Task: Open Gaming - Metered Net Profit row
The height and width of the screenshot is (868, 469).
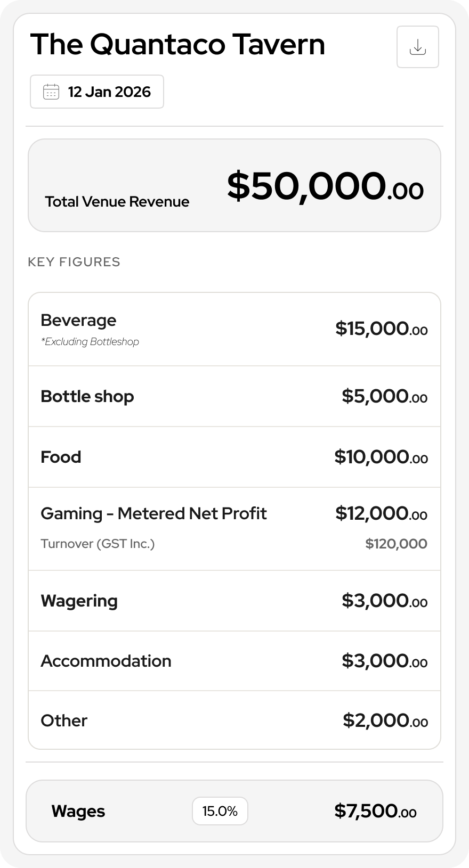Action: point(234,529)
